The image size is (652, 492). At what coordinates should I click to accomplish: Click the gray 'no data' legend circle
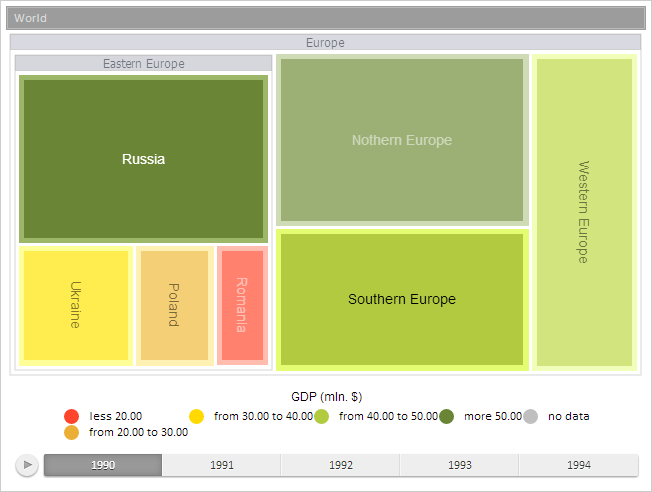pyautogui.click(x=531, y=416)
